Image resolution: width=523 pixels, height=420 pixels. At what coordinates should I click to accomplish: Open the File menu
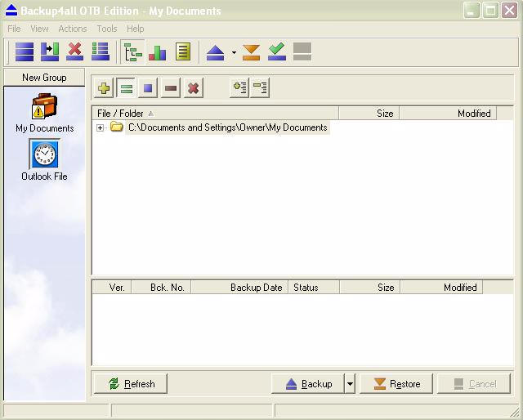14,29
